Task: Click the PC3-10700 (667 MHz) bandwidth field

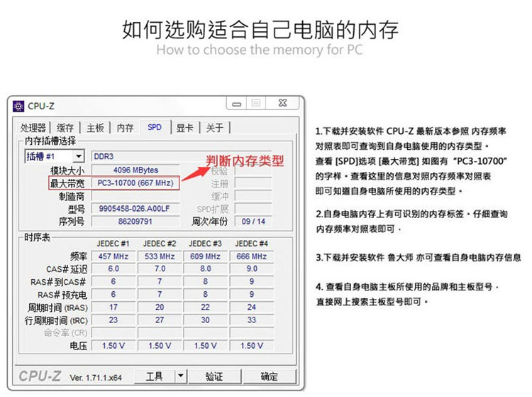Action: tap(135, 183)
